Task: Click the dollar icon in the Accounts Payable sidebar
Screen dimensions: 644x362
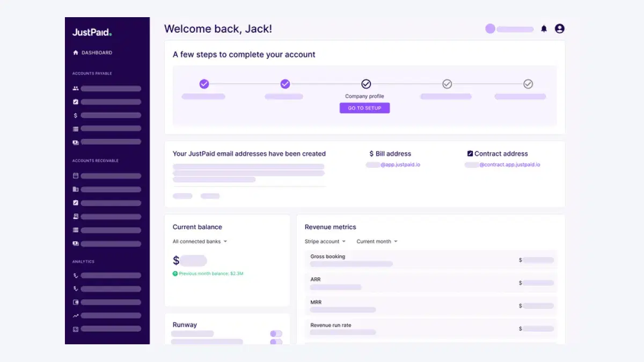Action: point(76,115)
